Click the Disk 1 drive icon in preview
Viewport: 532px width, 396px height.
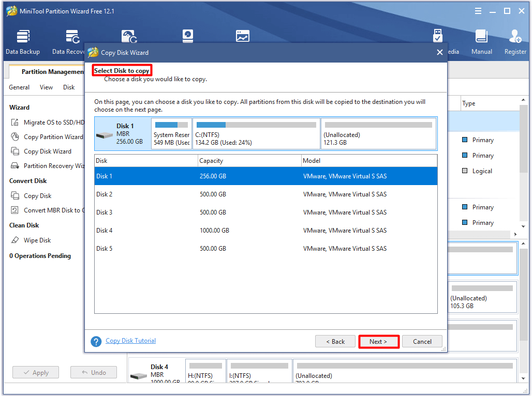pyautogui.click(x=105, y=135)
